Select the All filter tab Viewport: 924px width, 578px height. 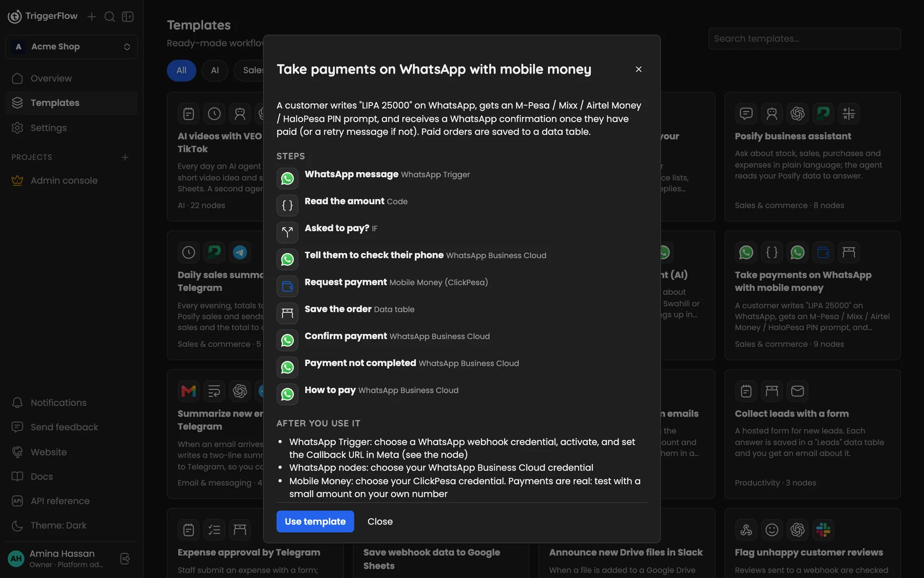182,70
